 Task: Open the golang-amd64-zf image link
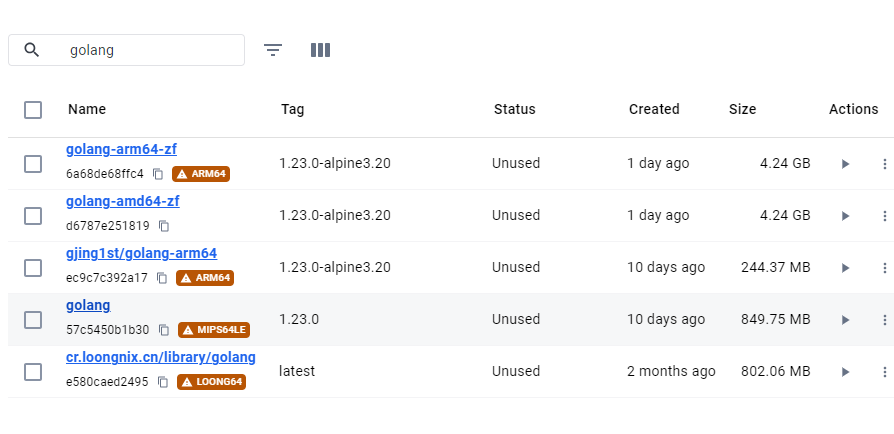pos(123,201)
